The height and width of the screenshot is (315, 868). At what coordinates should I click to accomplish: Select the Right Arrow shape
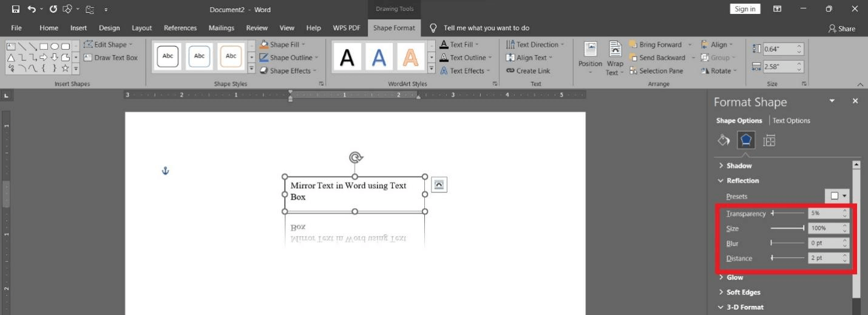tap(44, 58)
